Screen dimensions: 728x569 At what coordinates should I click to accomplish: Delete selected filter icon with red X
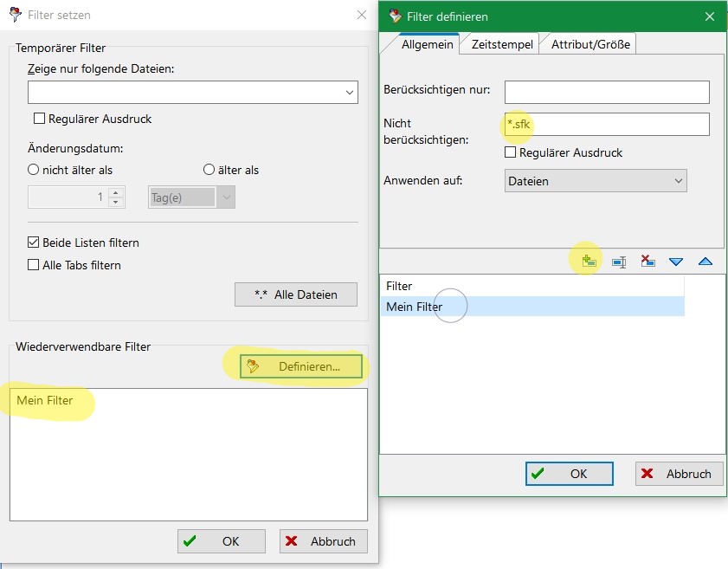click(647, 261)
